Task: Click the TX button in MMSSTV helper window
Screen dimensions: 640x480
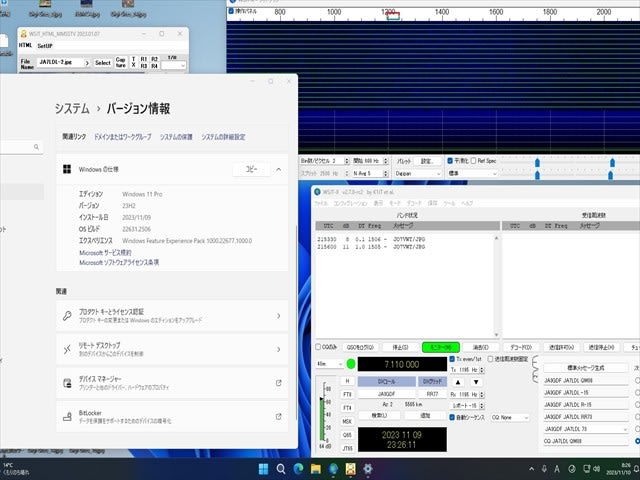Action: click(133, 62)
